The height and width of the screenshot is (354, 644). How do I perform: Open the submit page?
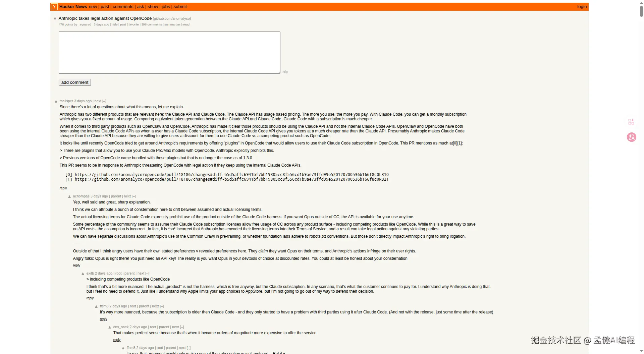[180, 7]
